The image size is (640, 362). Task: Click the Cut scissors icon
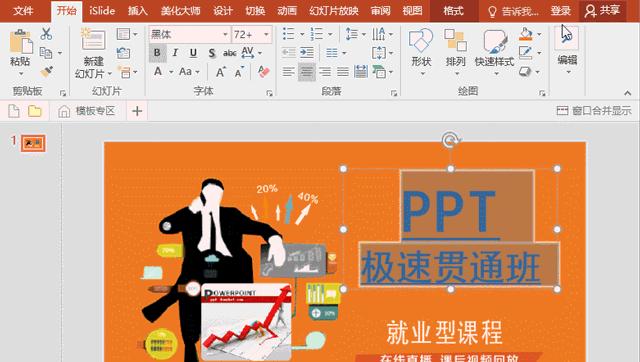[x=46, y=34]
